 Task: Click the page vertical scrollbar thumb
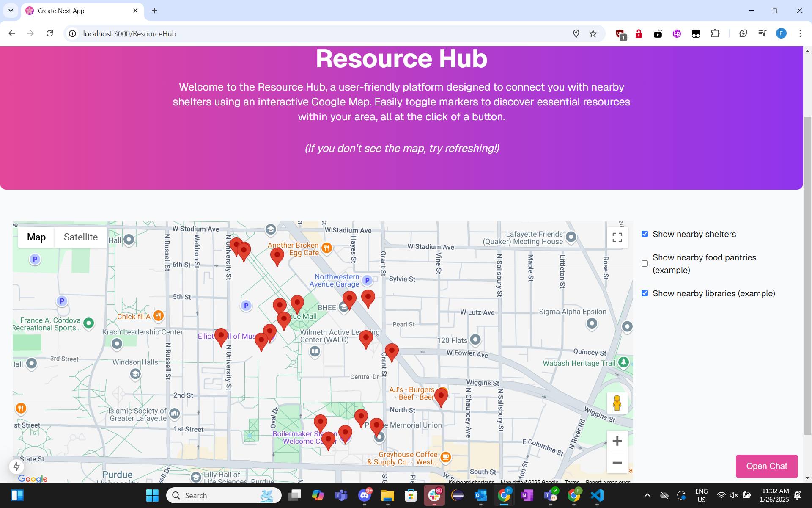point(807,275)
